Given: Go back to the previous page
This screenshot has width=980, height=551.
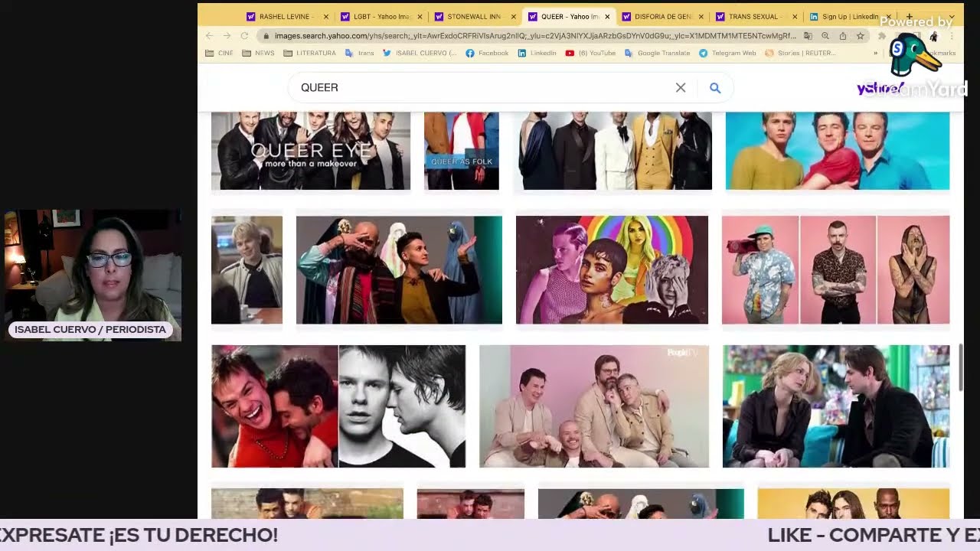Looking at the screenshot, I should point(209,36).
